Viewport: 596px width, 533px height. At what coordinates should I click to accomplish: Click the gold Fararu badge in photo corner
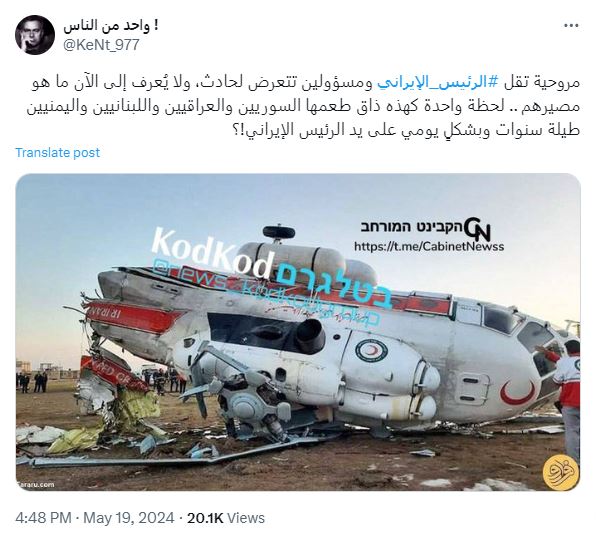point(560,472)
